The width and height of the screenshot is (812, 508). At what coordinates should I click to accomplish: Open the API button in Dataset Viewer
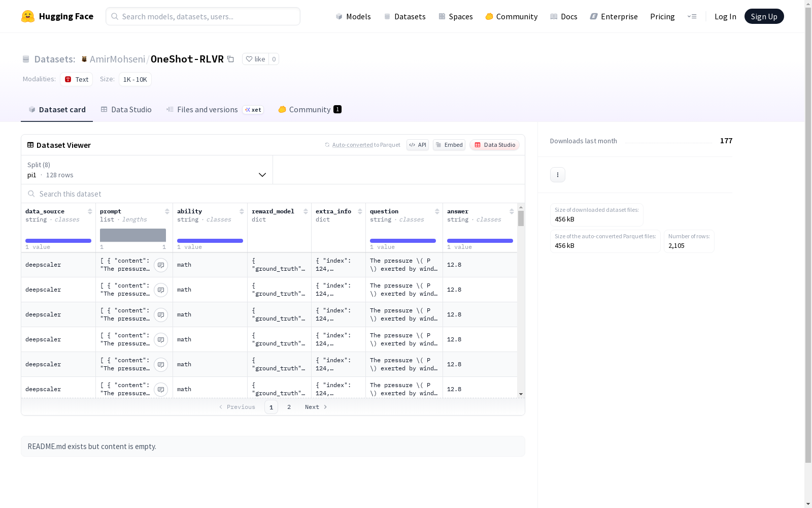(418, 145)
